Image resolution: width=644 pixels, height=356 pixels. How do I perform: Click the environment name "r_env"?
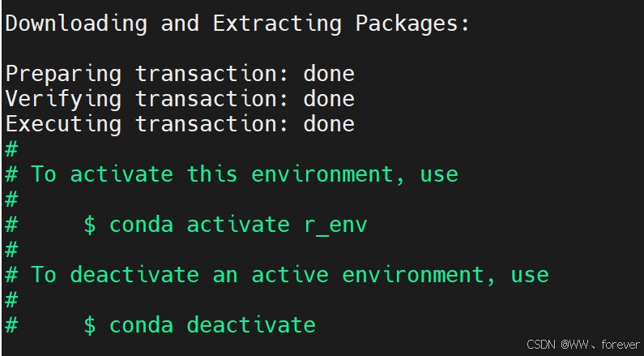tap(335, 225)
